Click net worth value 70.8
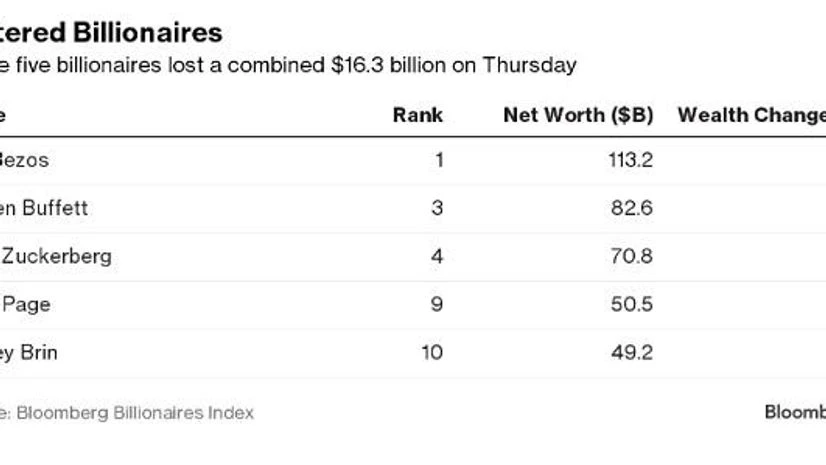This screenshot has width=826, height=465. 632,256
